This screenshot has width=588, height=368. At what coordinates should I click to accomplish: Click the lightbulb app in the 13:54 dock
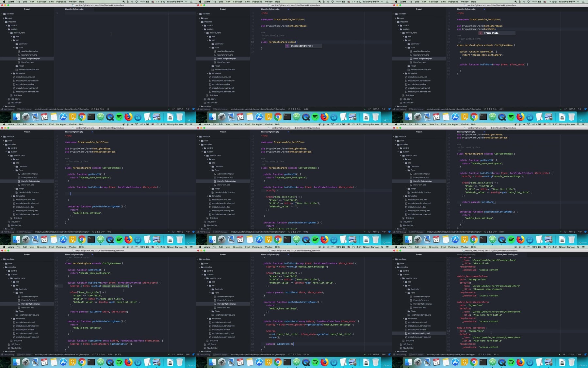tap(269, 239)
